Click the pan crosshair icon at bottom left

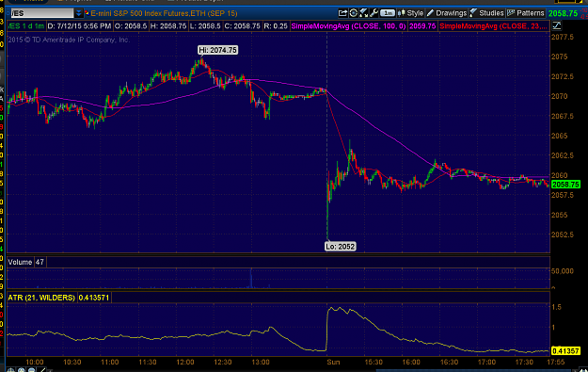tap(11, 370)
